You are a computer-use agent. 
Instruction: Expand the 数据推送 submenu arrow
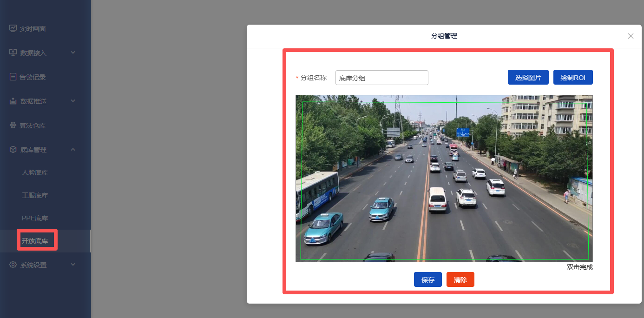coord(73,101)
